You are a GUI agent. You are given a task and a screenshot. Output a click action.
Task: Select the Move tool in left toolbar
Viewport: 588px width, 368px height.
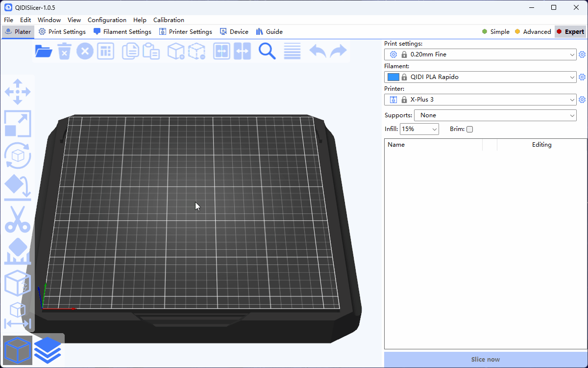point(18,92)
